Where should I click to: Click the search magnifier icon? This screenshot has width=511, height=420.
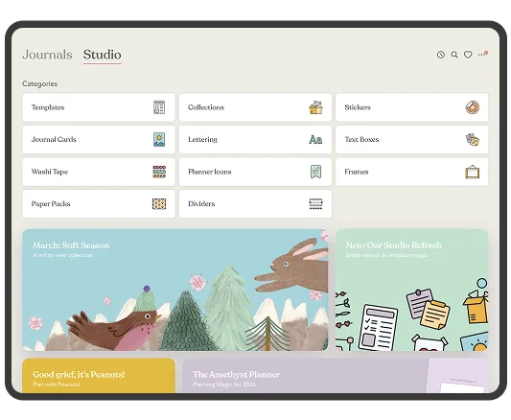point(454,55)
